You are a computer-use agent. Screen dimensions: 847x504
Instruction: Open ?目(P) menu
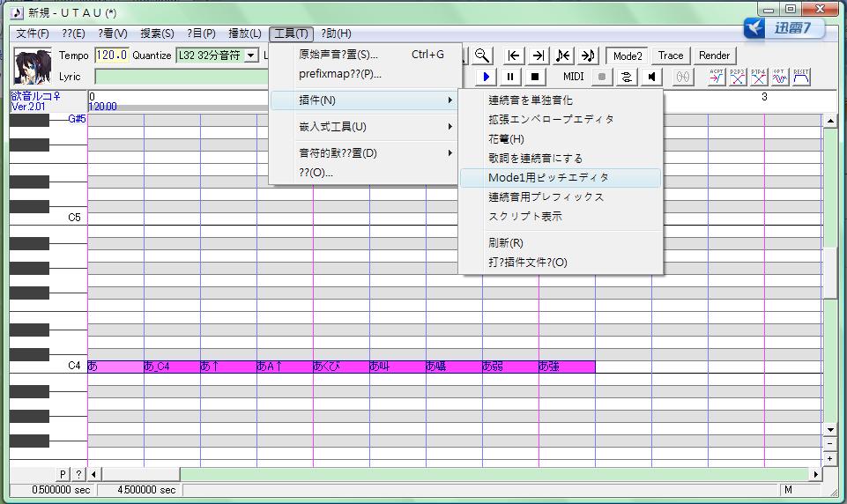coord(202,33)
